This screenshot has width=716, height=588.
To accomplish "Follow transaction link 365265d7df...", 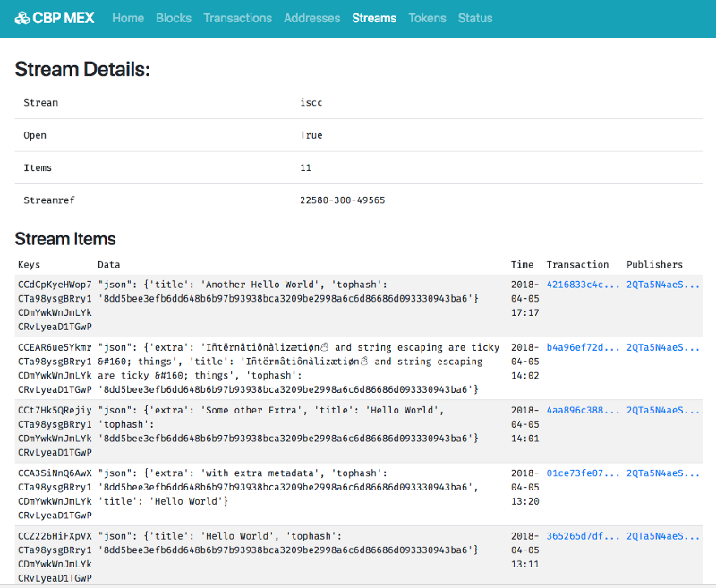I will point(584,536).
